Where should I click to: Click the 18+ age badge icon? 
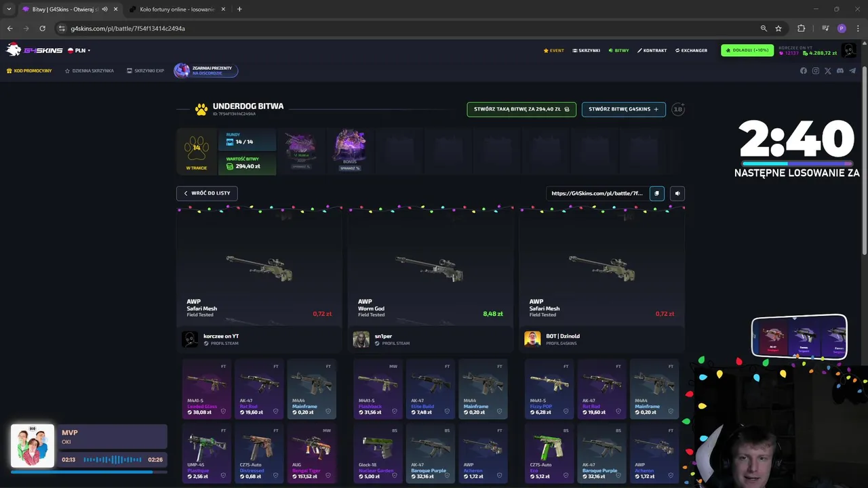[x=678, y=109]
